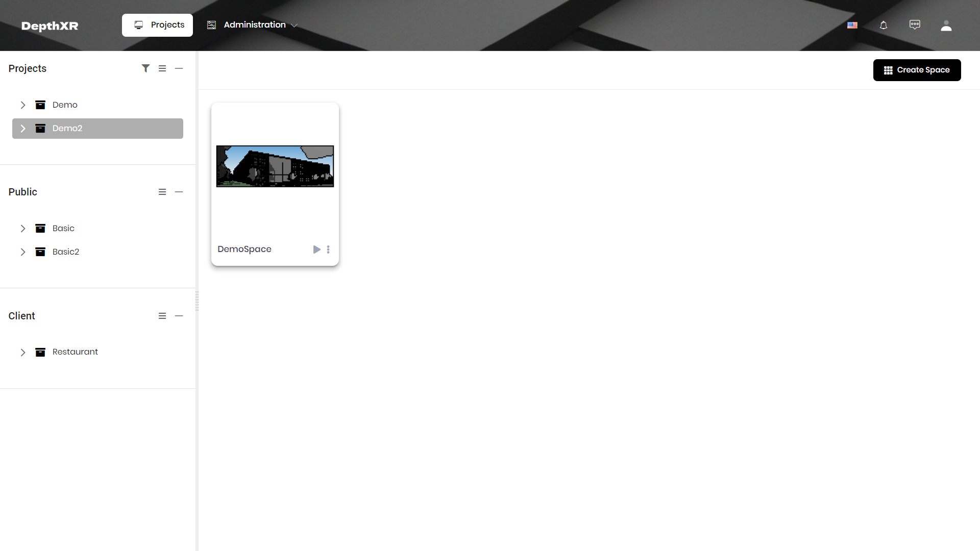Click the DepthXR logo link

pos(50,26)
